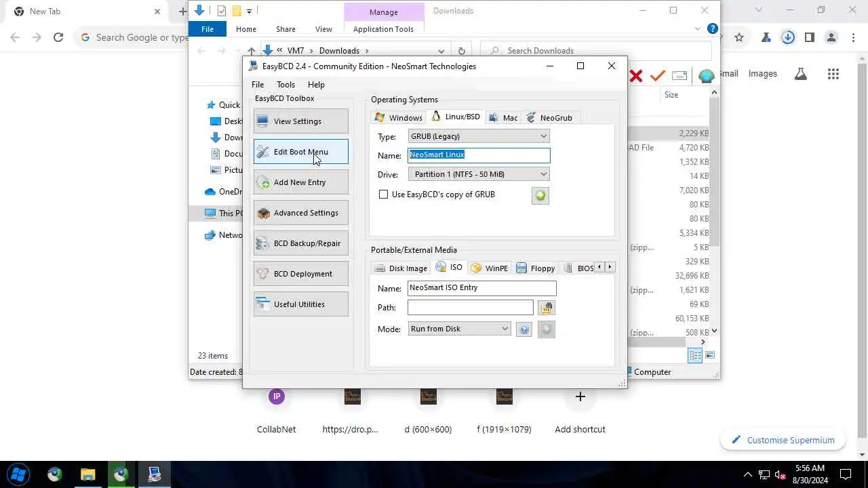Open the browser side panel icon
The width and height of the screenshot is (868, 488).
(x=809, y=38)
